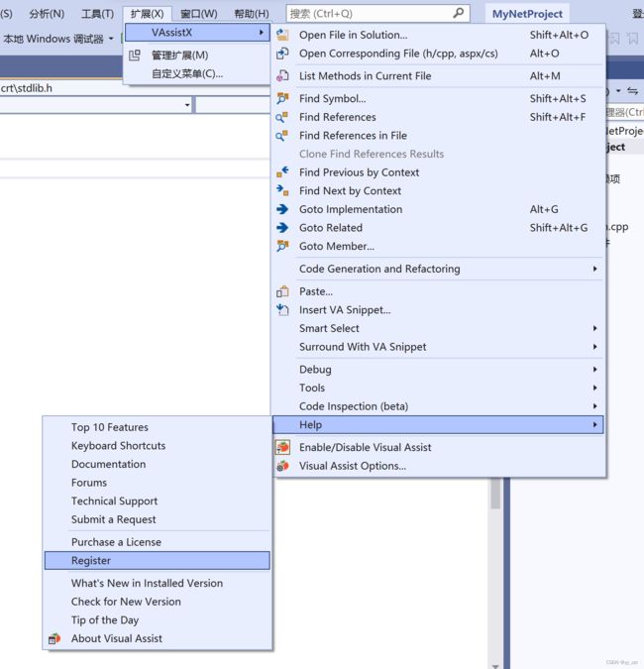Open the VAssistX submenu
This screenshot has height=669, width=644.
tap(197, 33)
